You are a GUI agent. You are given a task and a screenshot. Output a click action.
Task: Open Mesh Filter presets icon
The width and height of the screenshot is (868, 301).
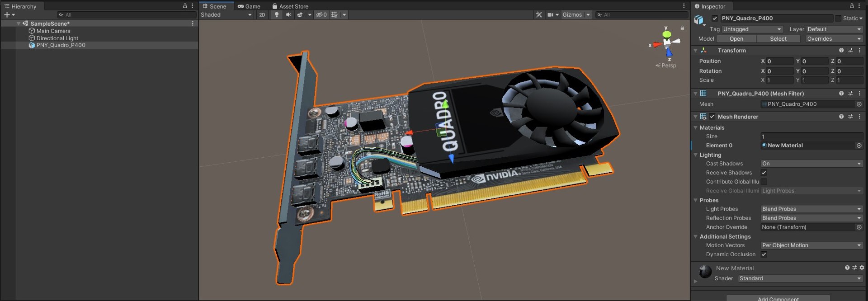click(850, 94)
